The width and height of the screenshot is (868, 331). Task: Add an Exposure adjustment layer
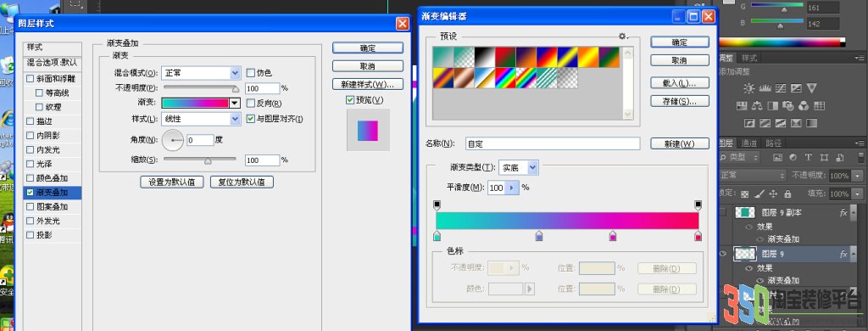[x=796, y=88]
